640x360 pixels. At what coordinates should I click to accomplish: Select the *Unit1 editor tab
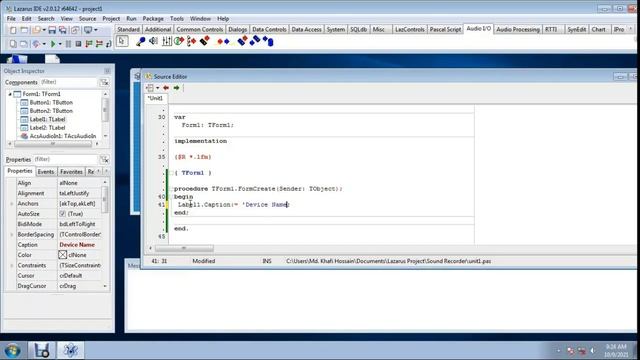click(155, 98)
